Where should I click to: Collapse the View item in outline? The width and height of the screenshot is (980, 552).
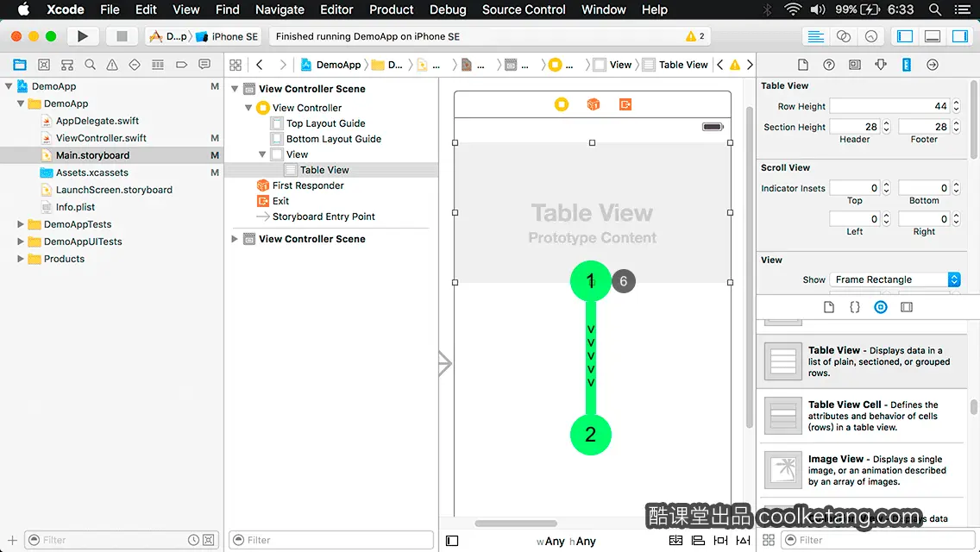262,154
